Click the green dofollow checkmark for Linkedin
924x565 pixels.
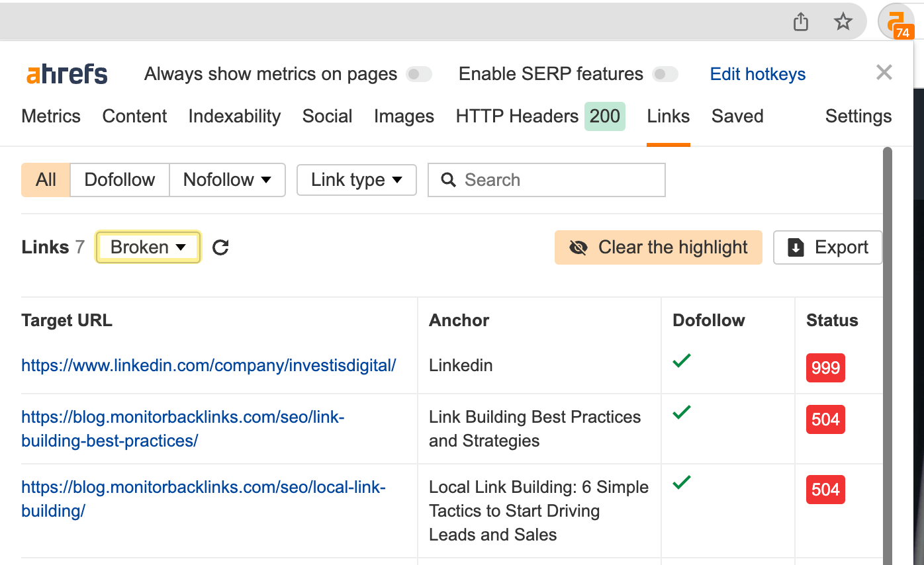pos(682,361)
